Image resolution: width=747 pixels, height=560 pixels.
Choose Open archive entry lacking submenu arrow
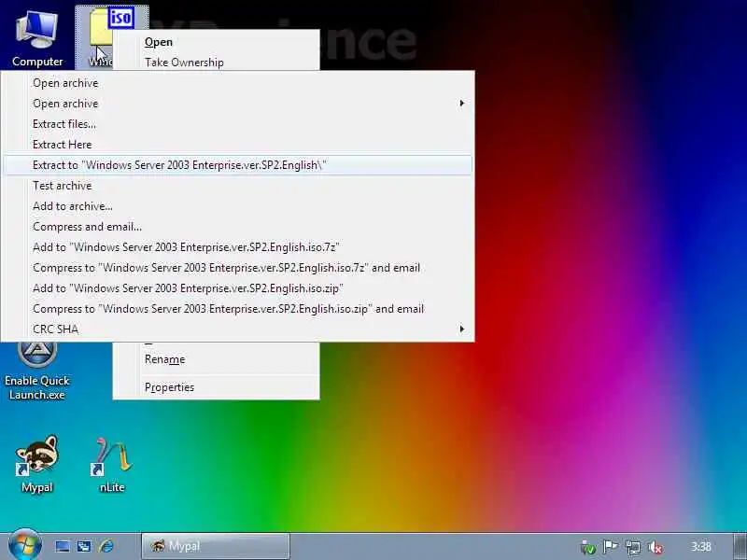(237, 83)
